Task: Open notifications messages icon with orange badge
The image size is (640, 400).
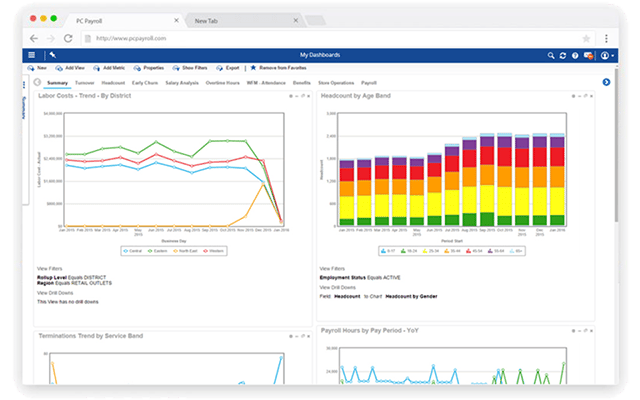Action: click(x=588, y=56)
